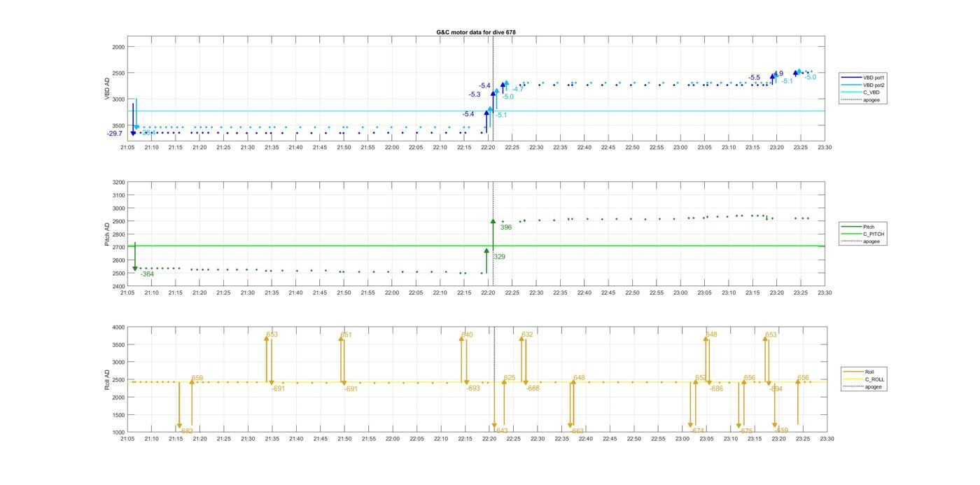
Task: Click the '-643' roll data label
Action: coord(500,431)
